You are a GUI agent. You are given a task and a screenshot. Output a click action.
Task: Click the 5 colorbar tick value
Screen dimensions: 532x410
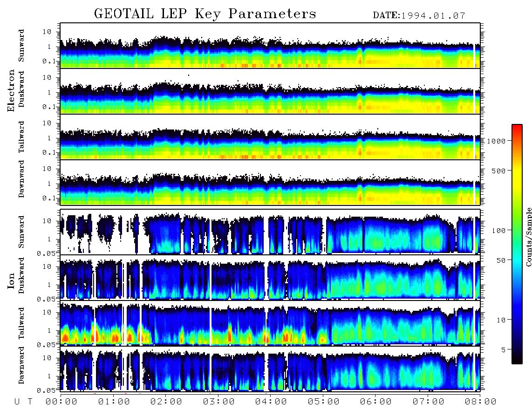(x=504, y=349)
